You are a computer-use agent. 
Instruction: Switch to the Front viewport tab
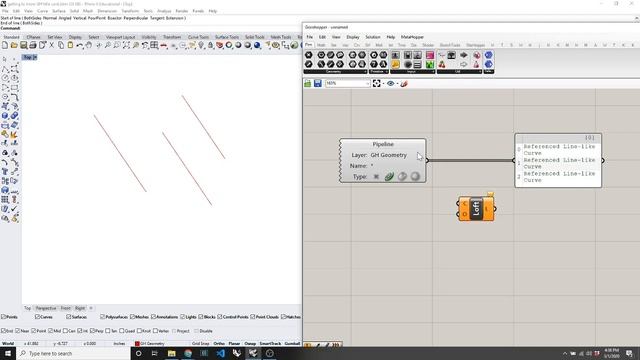pyautogui.click(x=66, y=308)
